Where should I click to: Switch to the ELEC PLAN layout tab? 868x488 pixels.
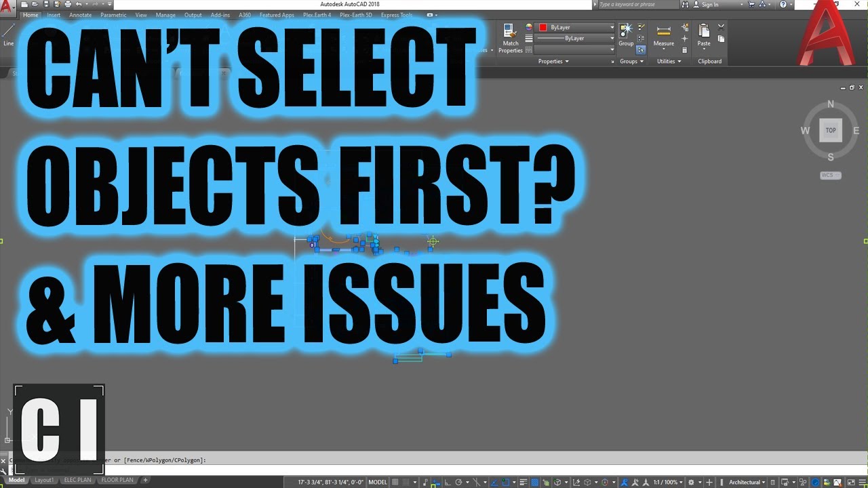point(77,480)
